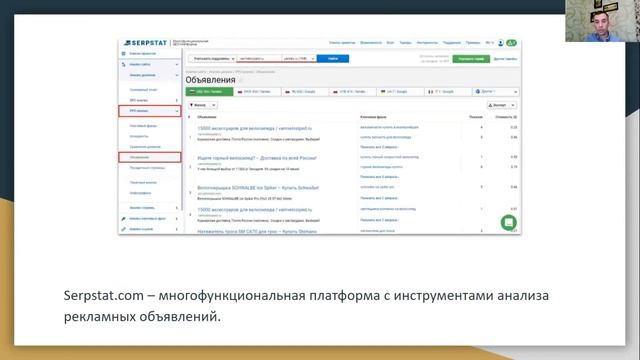Select the batch analysis sidebar item

[x=143, y=182]
